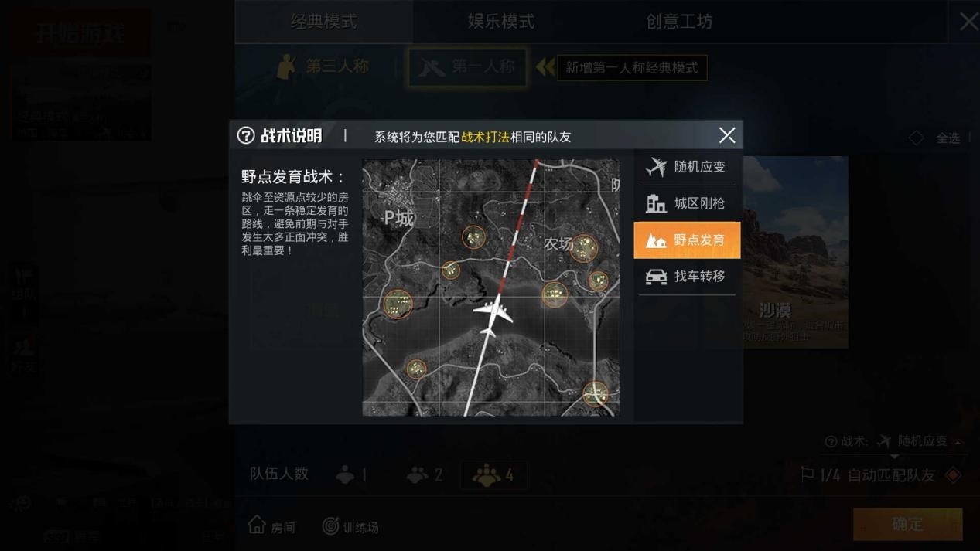
Task: Click the circled resource point near 农场
Action: pos(584,248)
